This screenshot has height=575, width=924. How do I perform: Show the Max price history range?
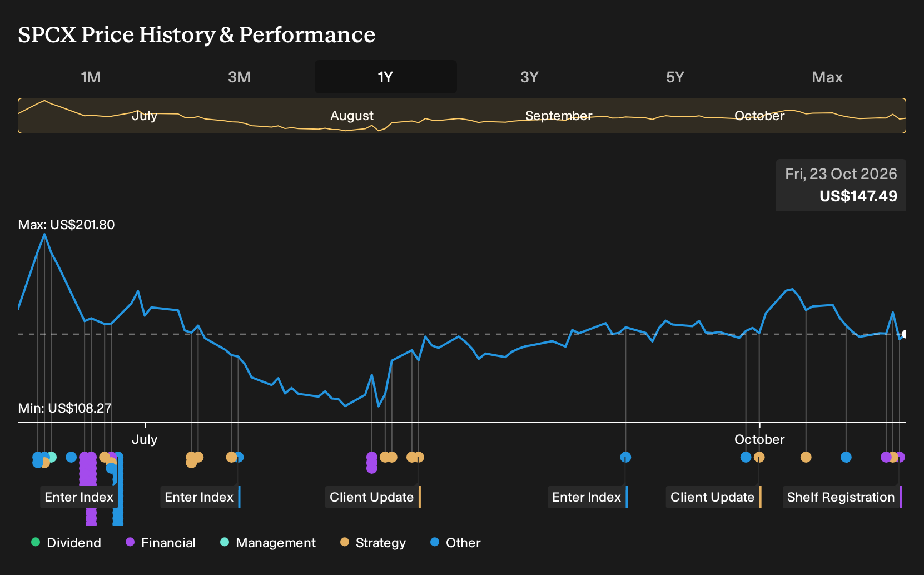click(827, 77)
